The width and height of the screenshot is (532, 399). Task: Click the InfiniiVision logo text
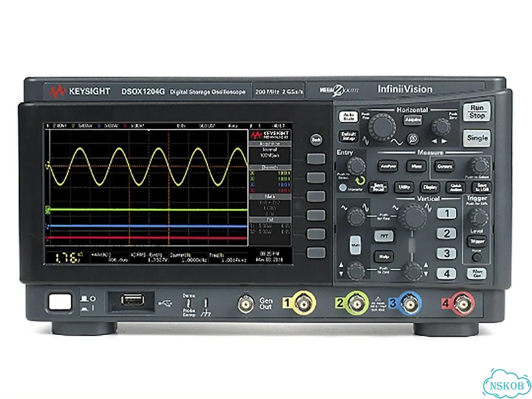click(x=405, y=89)
